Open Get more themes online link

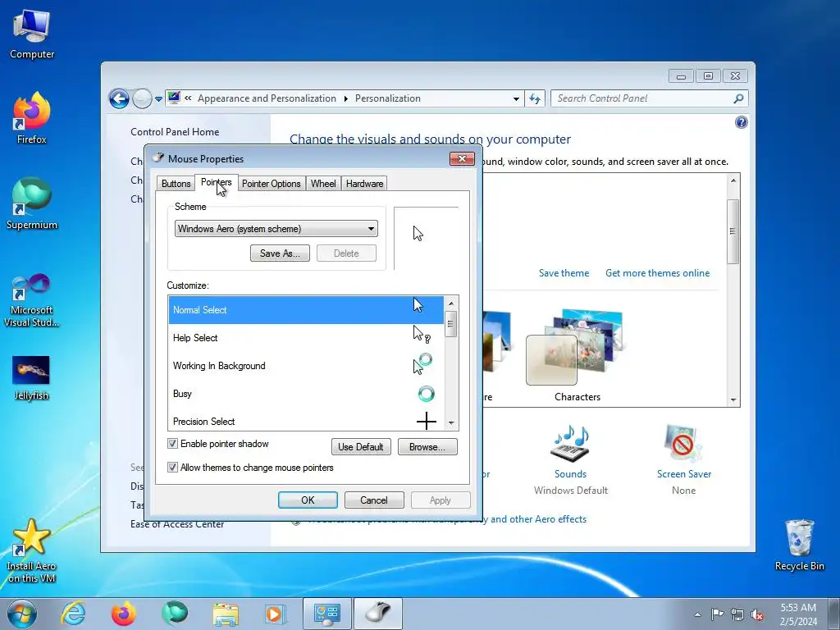tap(657, 273)
